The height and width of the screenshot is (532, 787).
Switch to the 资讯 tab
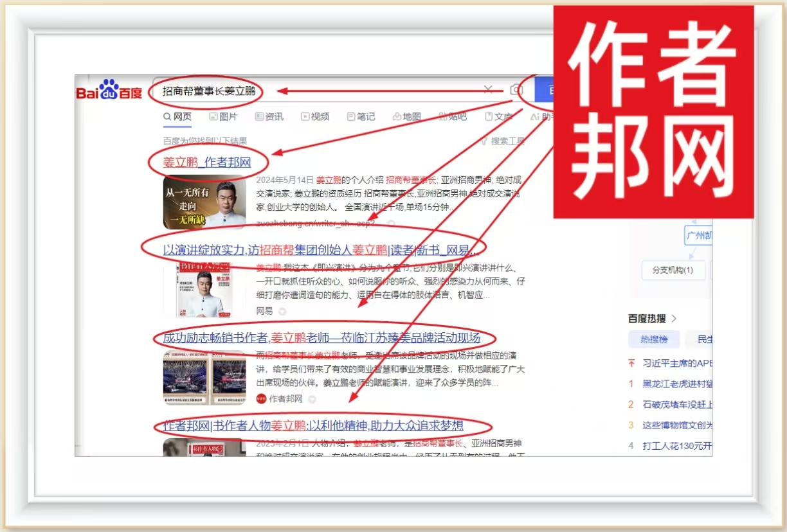269,116
